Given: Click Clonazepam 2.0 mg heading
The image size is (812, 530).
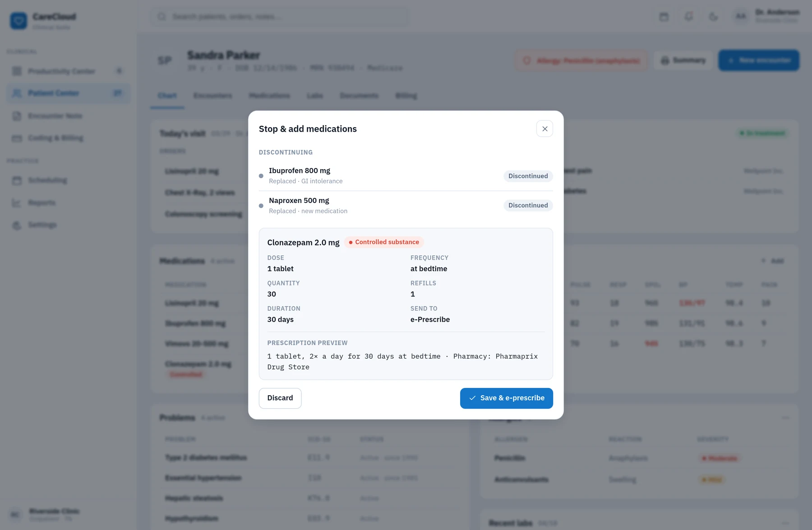Looking at the screenshot, I should coord(303,242).
